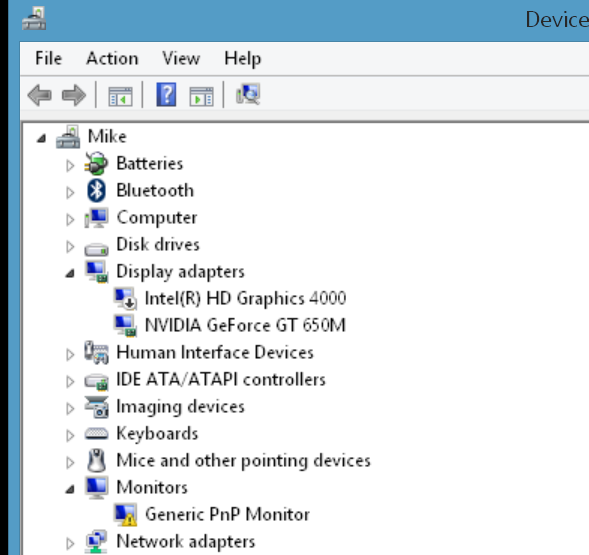The image size is (589, 555).
Task: Click the Disk drives category icon
Action: pyautogui.click(x=97, y=249)
